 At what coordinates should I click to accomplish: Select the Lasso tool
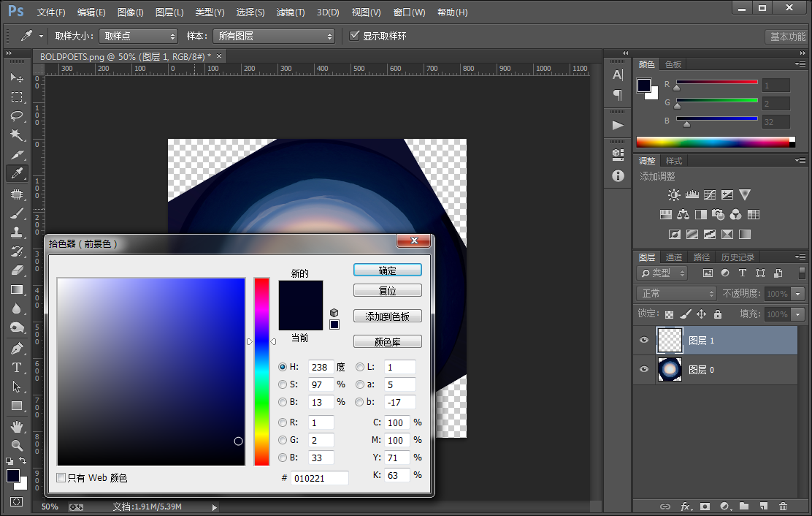tap(17, 115)
